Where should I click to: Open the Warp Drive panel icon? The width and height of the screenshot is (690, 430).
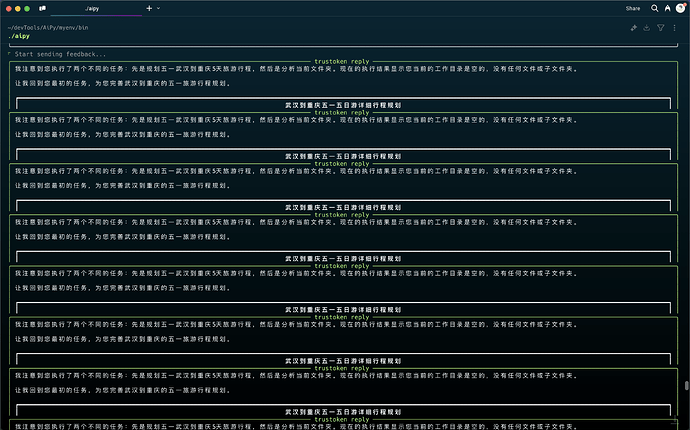(x=42, y=8)
